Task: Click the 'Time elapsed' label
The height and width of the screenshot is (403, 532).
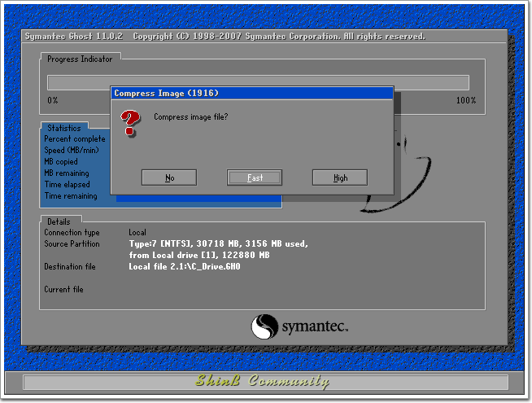Action: tap(68, 184)
